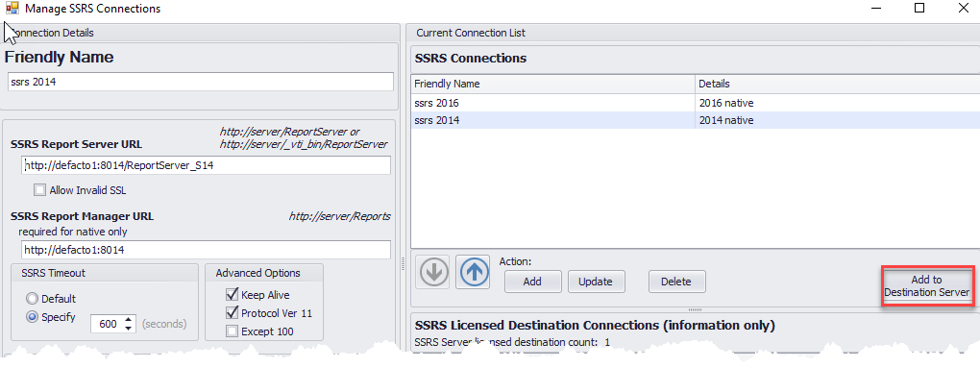Decrease timeout seconds with down spinner
Screen dimensions: 980x368
coord(129,328)
